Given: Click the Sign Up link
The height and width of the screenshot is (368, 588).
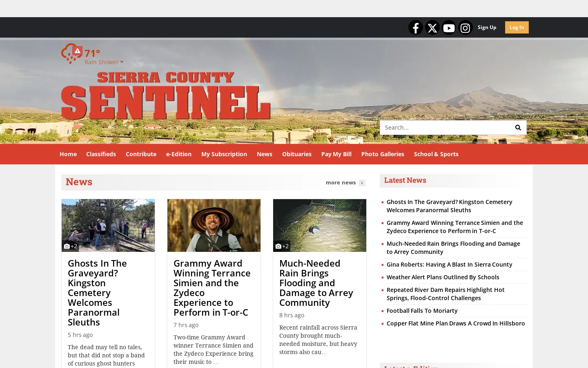Looking at the screenshot, I should (487, 27).
